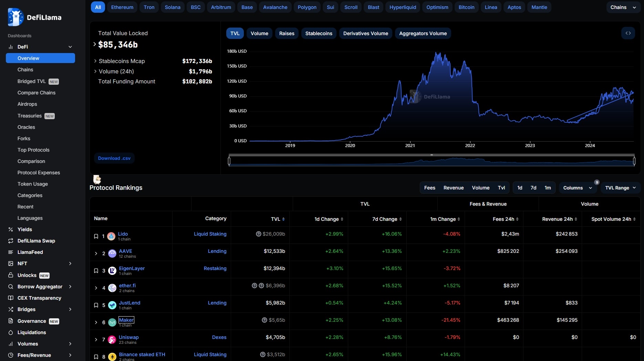Sort table by TVL column header
Image resolution: width=644 pixels, height=361 pixels.
[x=278, y=219]
